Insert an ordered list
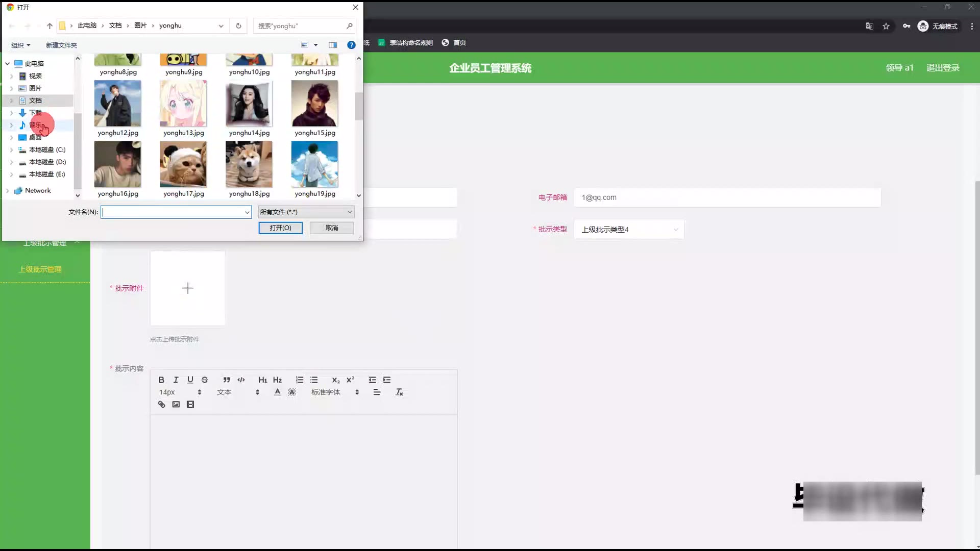The width and height of the screenshot is (980, 551). point(300,380)
